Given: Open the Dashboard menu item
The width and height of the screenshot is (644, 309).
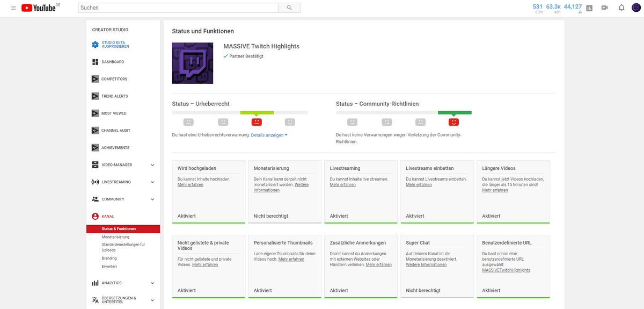Looking at the screenshot, I should click(113, 62).
